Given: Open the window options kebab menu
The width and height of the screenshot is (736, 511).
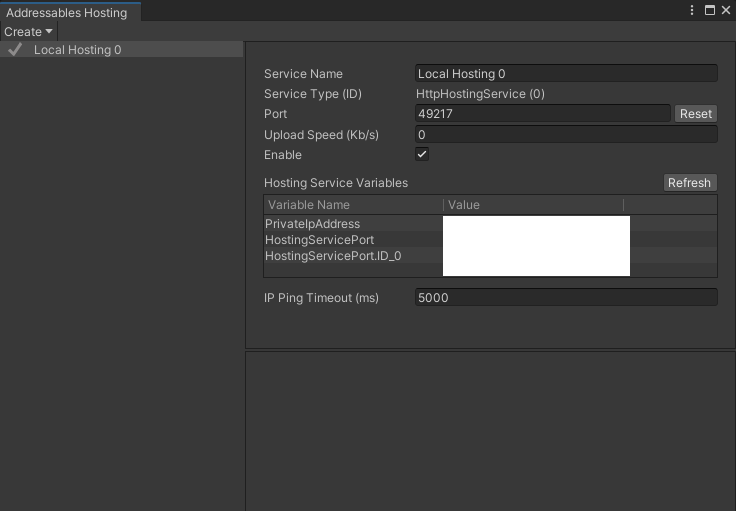Looking at the screenshot, I should click(692, 10).
